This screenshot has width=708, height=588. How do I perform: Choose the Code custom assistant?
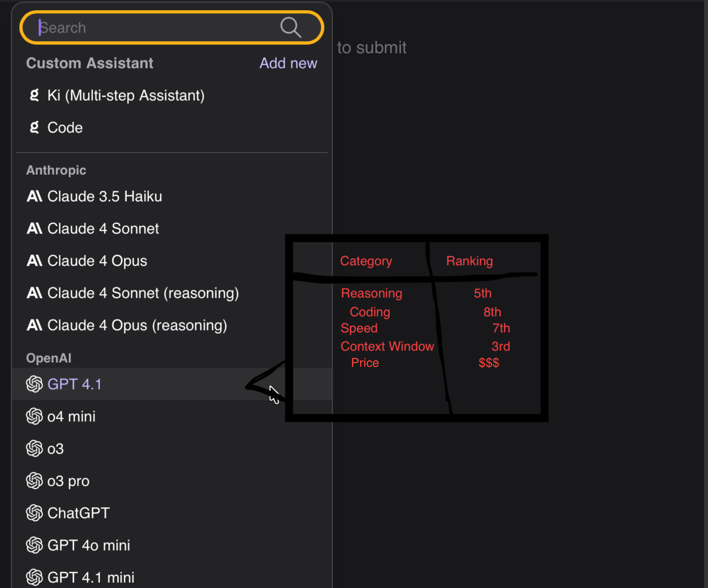(65, 128)
